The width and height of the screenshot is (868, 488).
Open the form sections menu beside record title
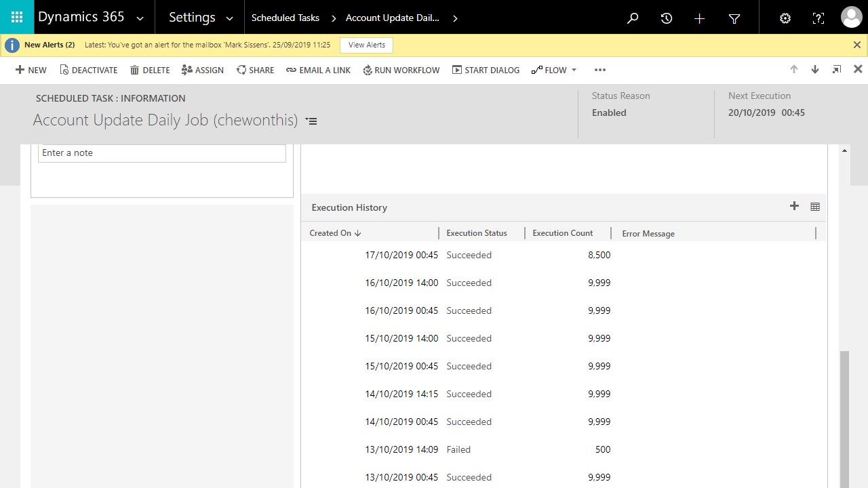tap(311, 121)
